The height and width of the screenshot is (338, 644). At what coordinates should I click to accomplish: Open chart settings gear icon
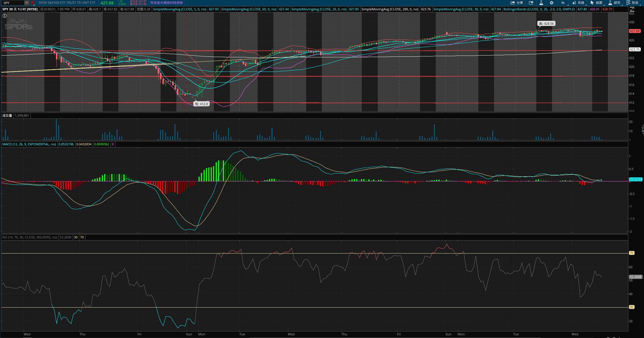551,3
